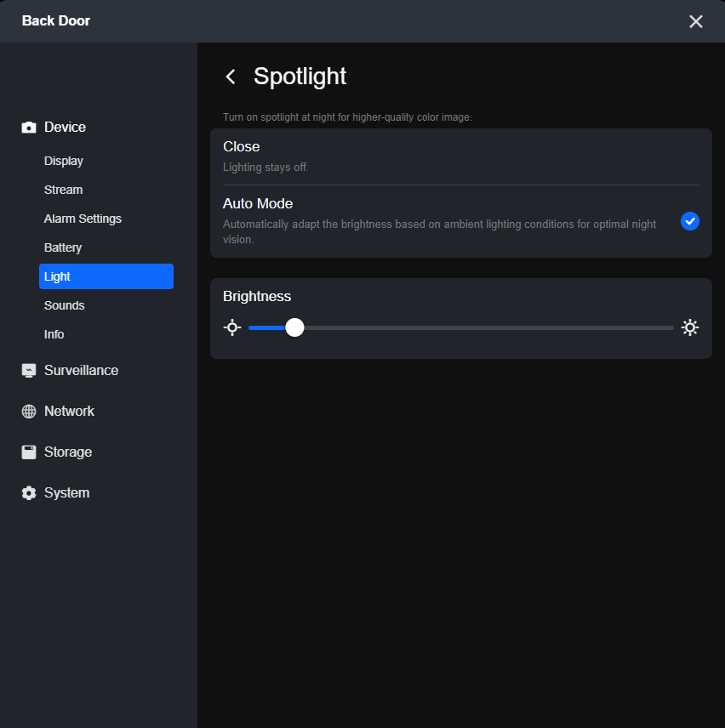Expand the Storage section
The height and width of the screenshot is (728, 725).
pos(68,452)
